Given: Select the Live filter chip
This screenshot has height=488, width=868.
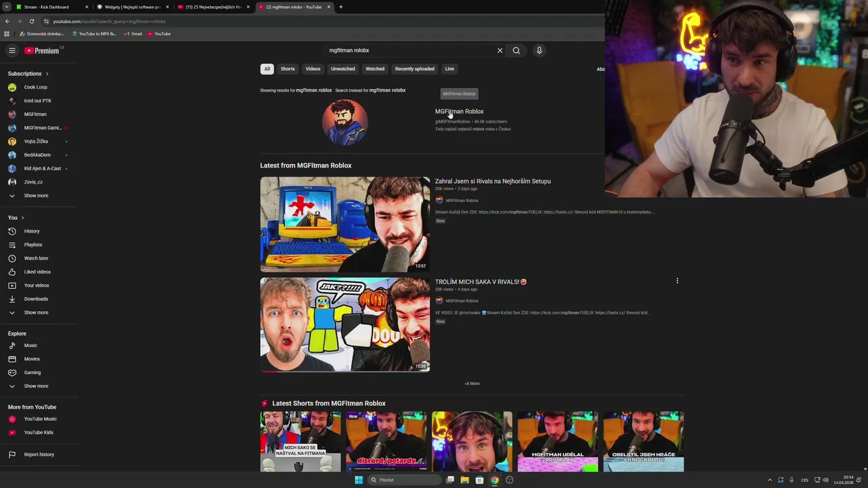Looking at the screenshot, I should point(450,68).
